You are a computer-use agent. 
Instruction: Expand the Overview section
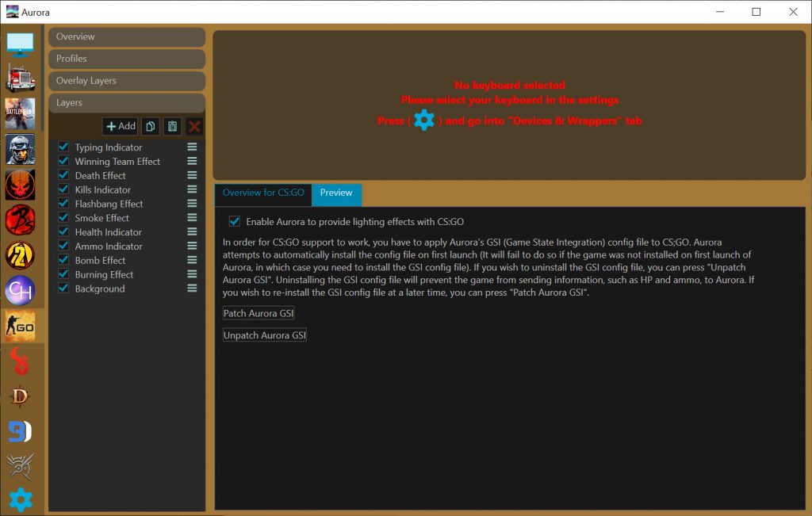click(x=127, y=36)
